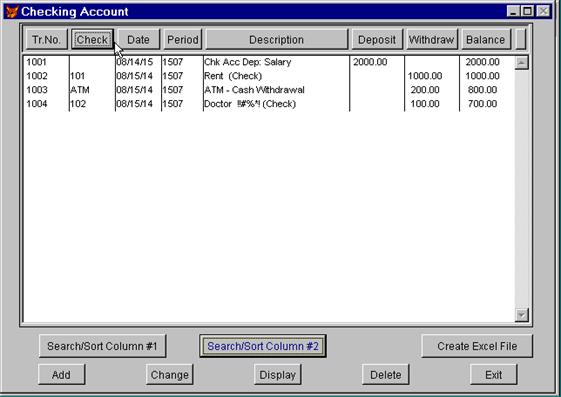The image size is (561, 397).
Task: Click the Check column header button
Action: click(x=92, y=40)
